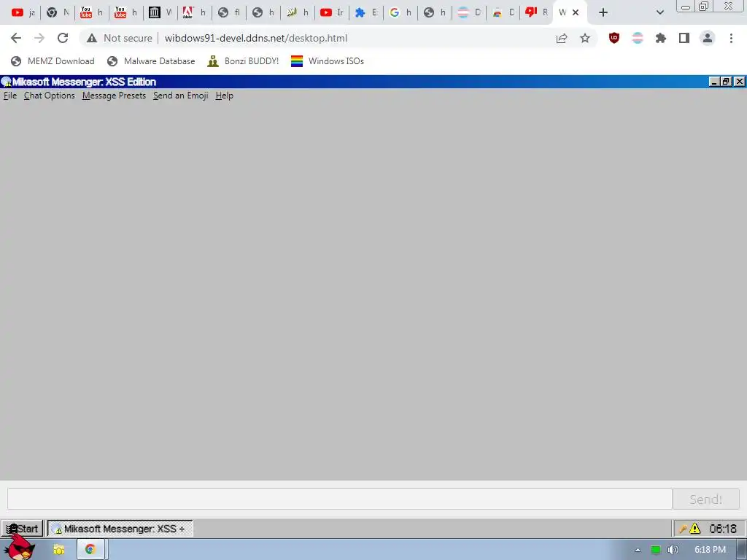Switch to the first red YouTube tab

pyautogui.click(x=23, y=12)
